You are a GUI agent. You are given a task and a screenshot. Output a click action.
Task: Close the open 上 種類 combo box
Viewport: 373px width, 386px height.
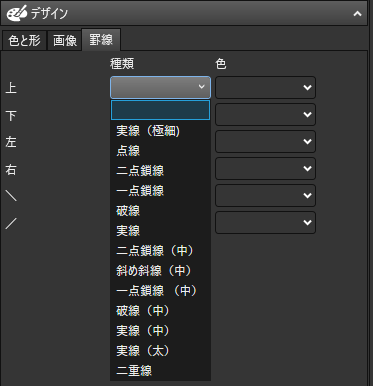pos(160,87)
